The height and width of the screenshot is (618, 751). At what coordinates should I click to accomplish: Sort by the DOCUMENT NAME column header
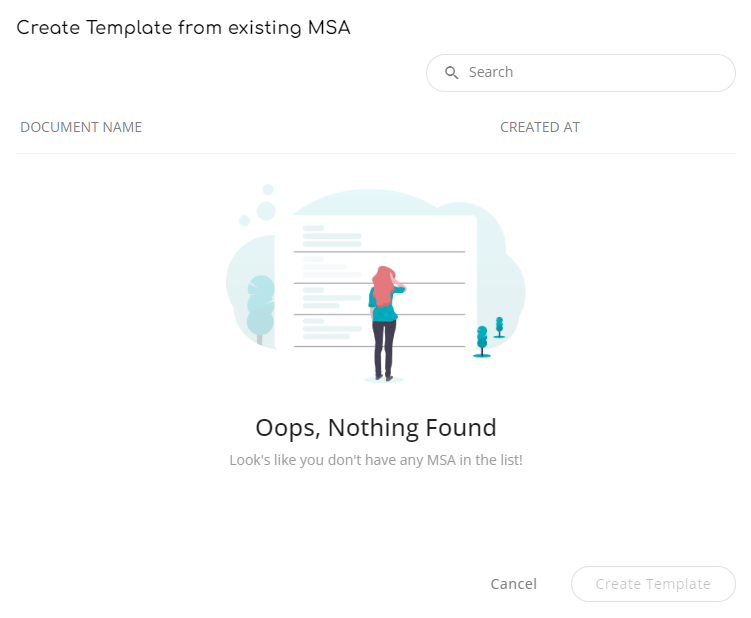click(x=81, y=127)
